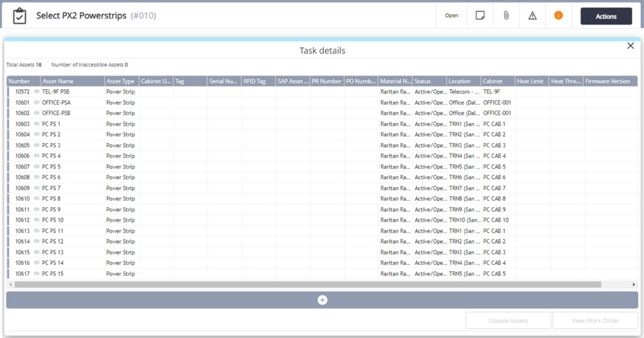Click the Location column header
The height and width of the screenshot is (338, 644).
[459, 81]
